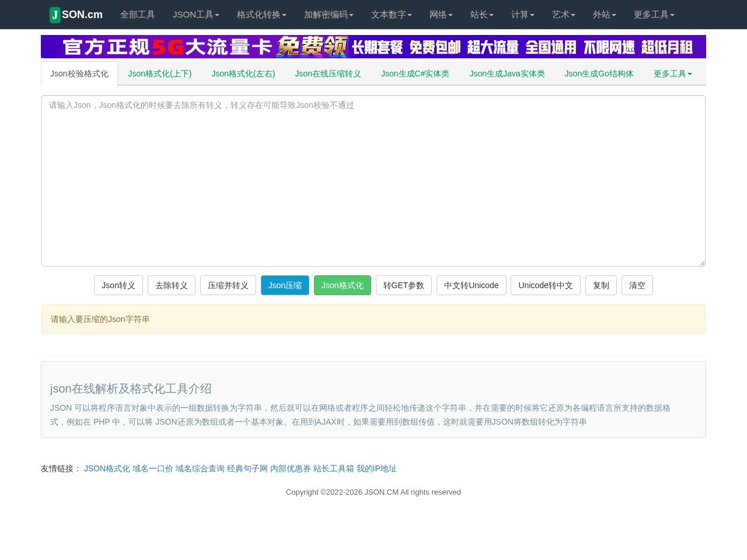This screenshot has height=560, width=747.
Task: Click the 5G大流量卡 banner advertisement
Action: point(373,47)
